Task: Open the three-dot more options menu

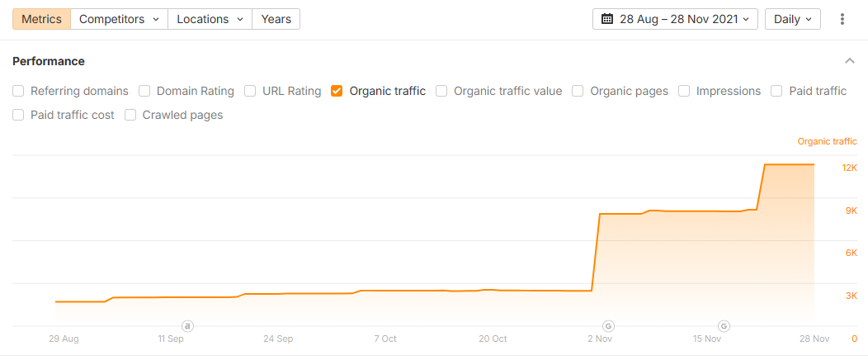Action: 842,19
